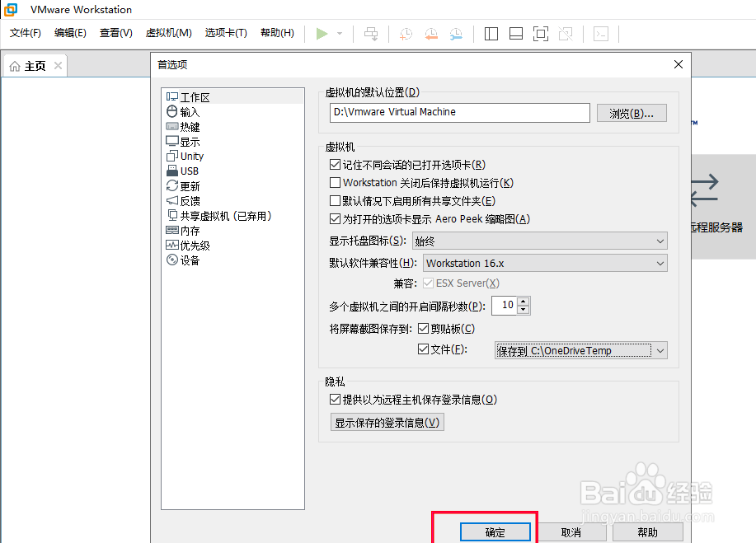Select 更新 in the preferences list
756x543 pixels.
pos(234,186)
